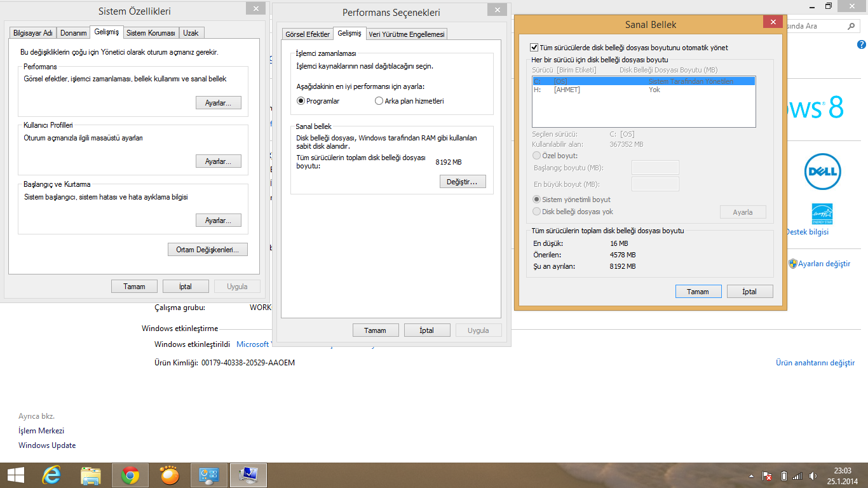Confirm Sanal Bellek with Tamam
This screenshot has height=488, width=868.
[x=698, y=292]
